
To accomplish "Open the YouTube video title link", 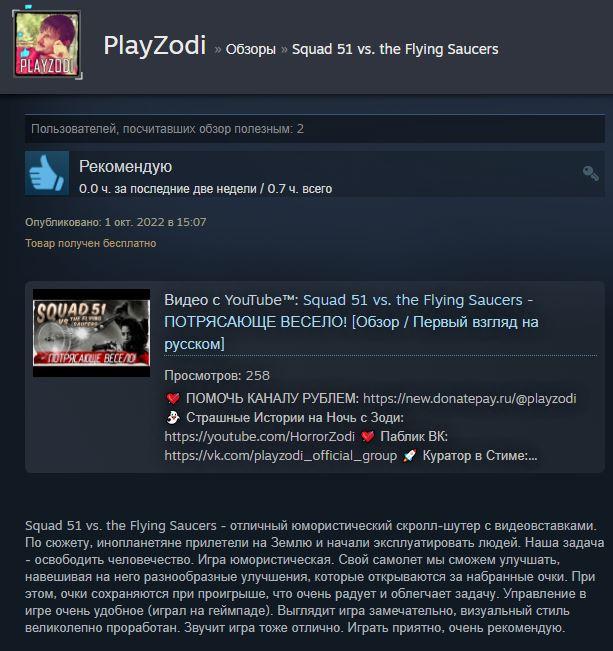I will tap(351, 322).
